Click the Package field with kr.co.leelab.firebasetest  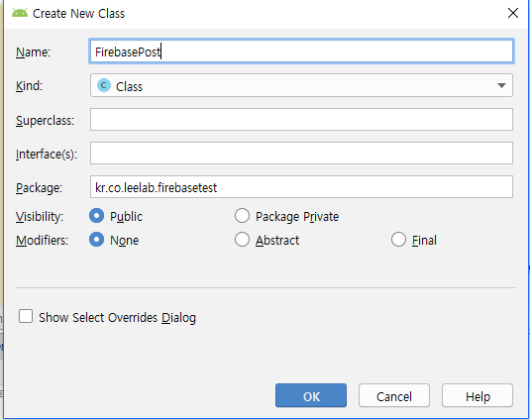click(x=301, y=187)
